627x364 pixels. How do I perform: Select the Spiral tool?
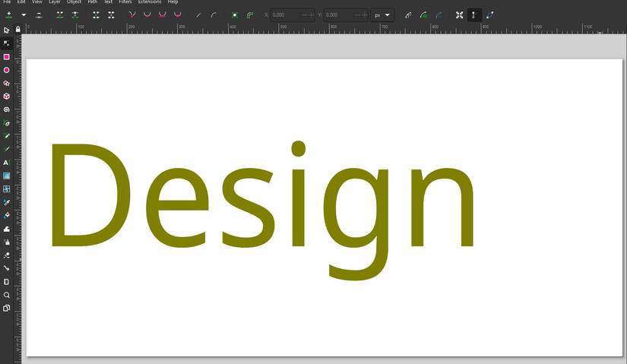pos(6,109)
